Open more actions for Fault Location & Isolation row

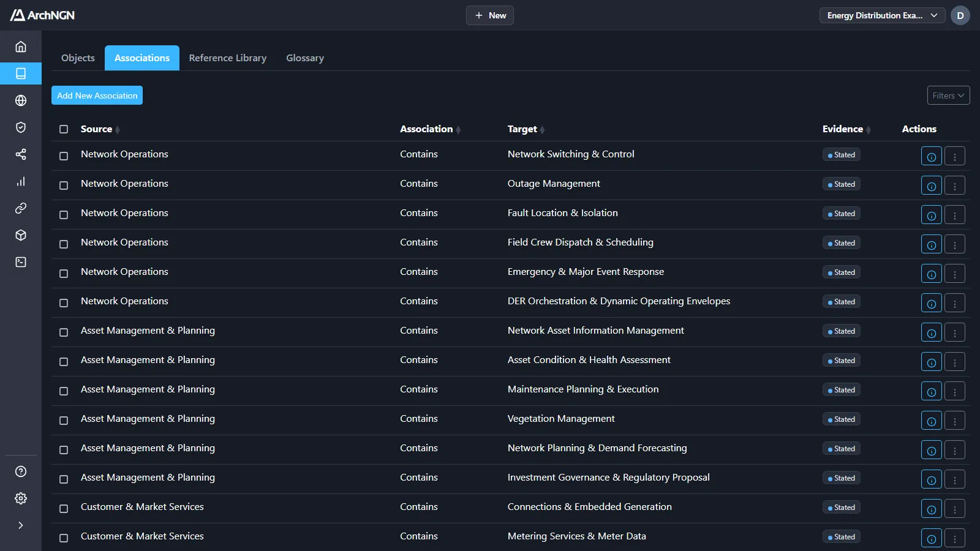pyautogui.click(x=955, y=215)
